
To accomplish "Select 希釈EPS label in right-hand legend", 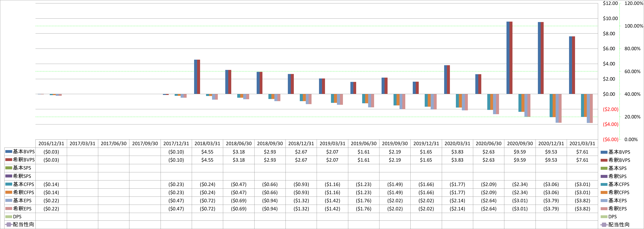I will coord(618,208).
